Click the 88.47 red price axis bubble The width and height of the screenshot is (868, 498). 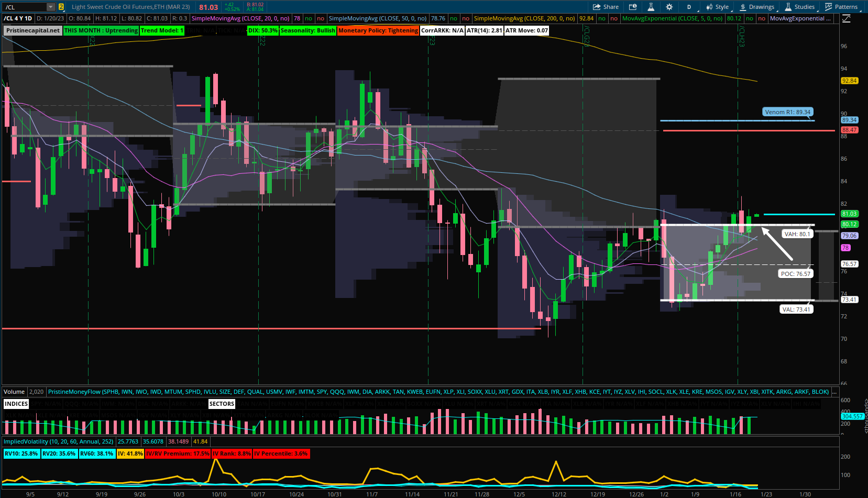coord(849,130)
